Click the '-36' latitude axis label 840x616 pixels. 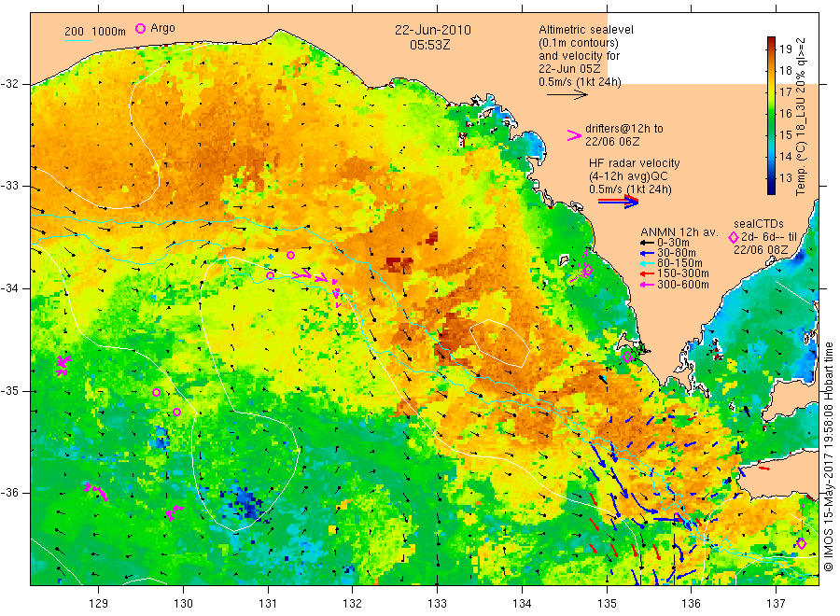(x=9, y=493)
